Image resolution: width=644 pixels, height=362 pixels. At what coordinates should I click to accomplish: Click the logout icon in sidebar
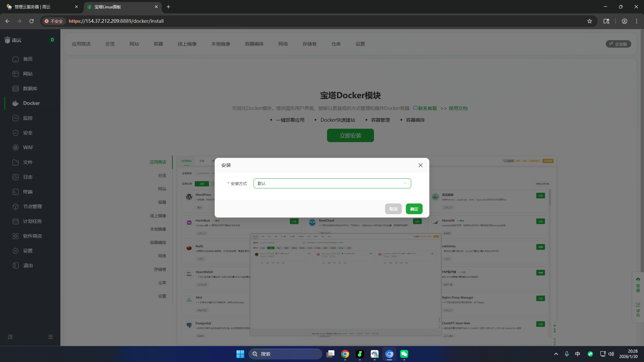pos(15,265)
